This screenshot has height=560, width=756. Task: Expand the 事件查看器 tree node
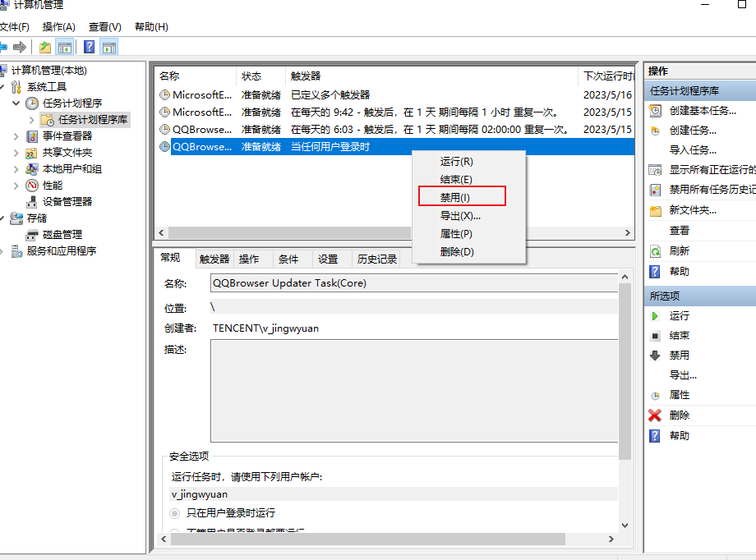16,136
